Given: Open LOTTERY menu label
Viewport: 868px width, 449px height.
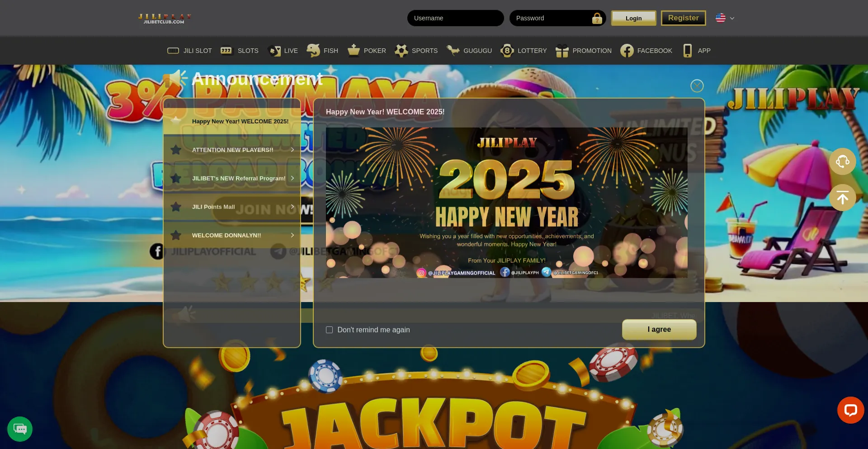Looking at the screenshot, I should coord(532,51).
